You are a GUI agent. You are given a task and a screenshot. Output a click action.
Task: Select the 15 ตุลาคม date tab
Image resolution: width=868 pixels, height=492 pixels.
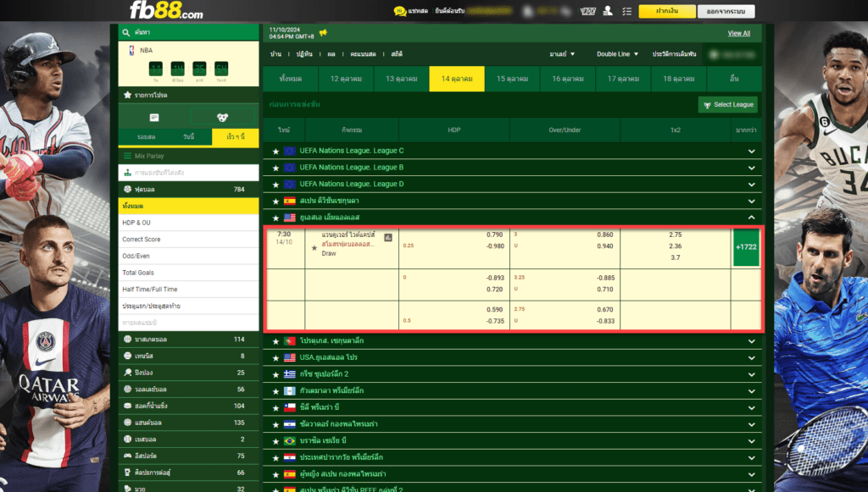coord(512,79)
